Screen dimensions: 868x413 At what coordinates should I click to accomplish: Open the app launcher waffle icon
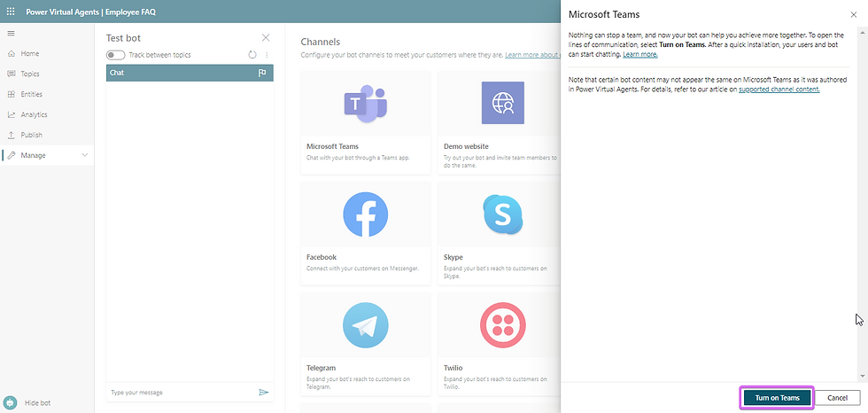11,12
